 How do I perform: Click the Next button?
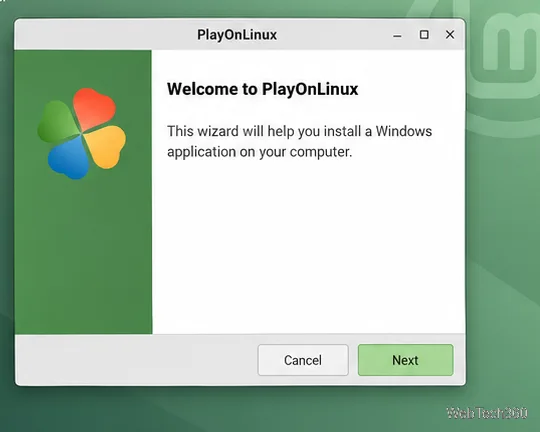pos(405,360)
